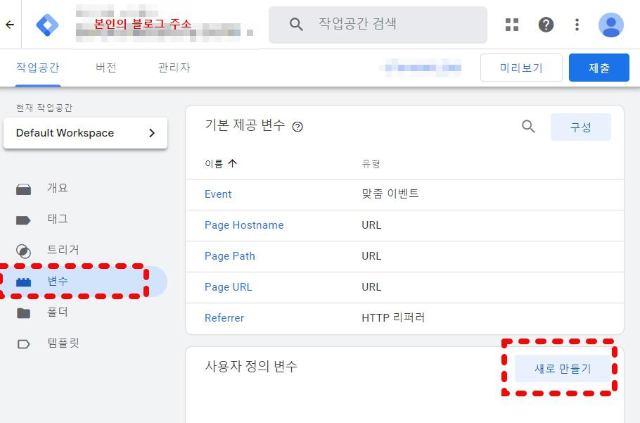Open the Page URL variable link
Viewport: 640px width, 423px height.
[228, 287]
